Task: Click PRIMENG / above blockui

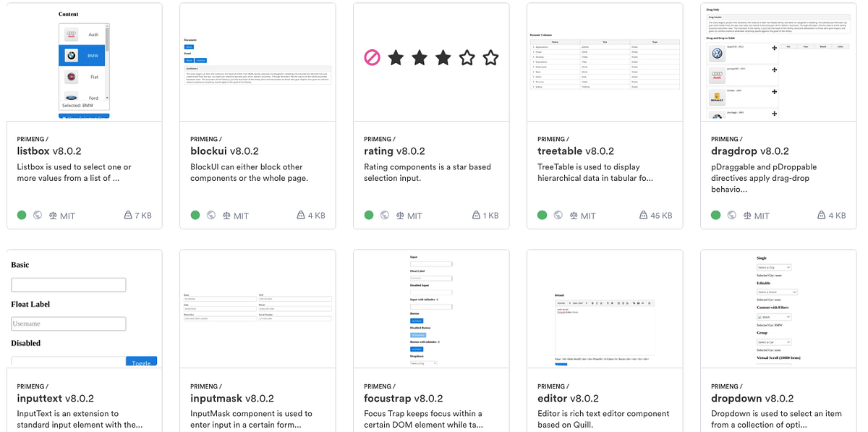Action: tap(206, 139)
